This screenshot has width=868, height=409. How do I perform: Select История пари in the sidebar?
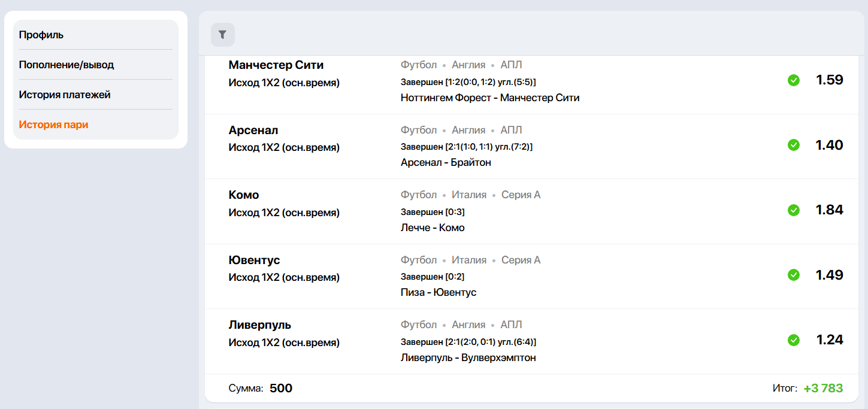[54, 125]
